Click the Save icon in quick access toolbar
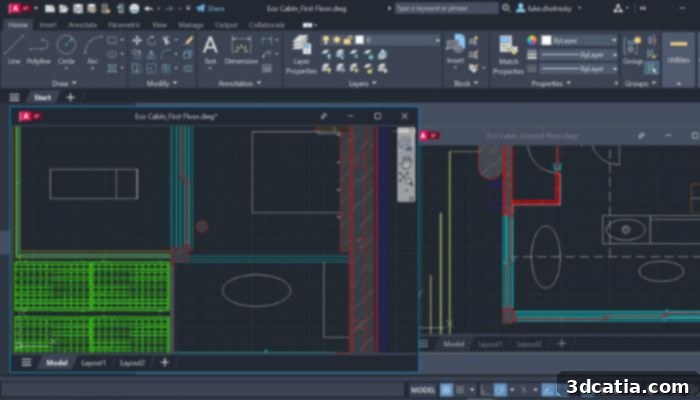 (78, 8)
